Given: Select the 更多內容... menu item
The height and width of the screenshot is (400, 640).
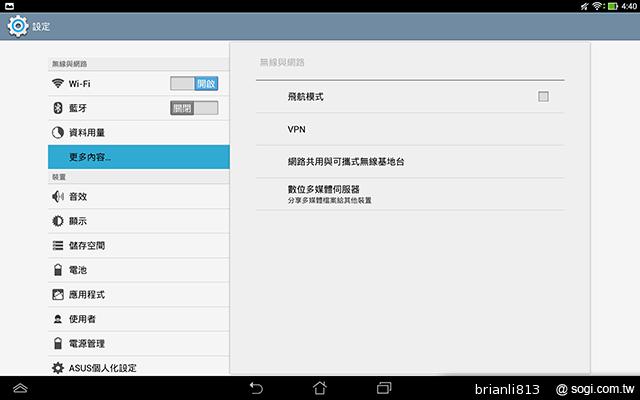Looking at the screenshot, I should pyautogui.click(x=139, y=157).
